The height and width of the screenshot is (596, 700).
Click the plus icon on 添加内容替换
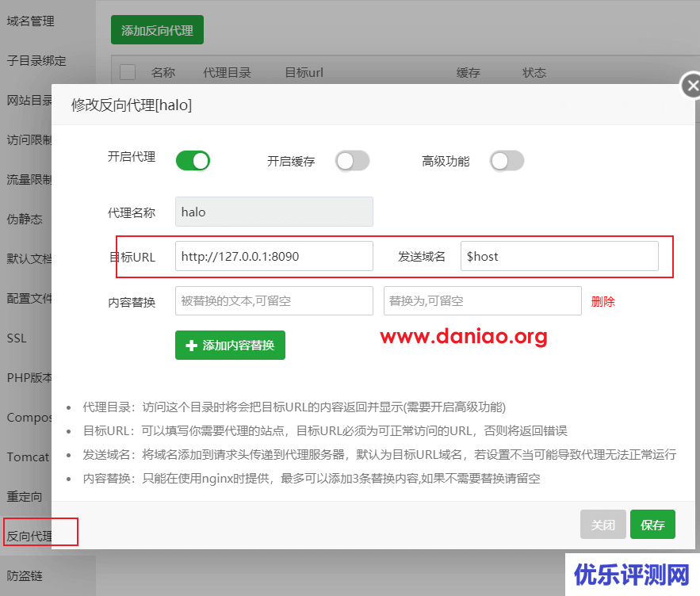click(x=192, y=346)
